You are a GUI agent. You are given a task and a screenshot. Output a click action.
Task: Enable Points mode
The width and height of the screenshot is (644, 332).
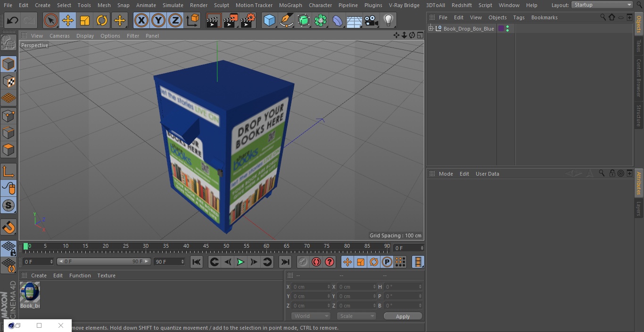coord(8,115)
